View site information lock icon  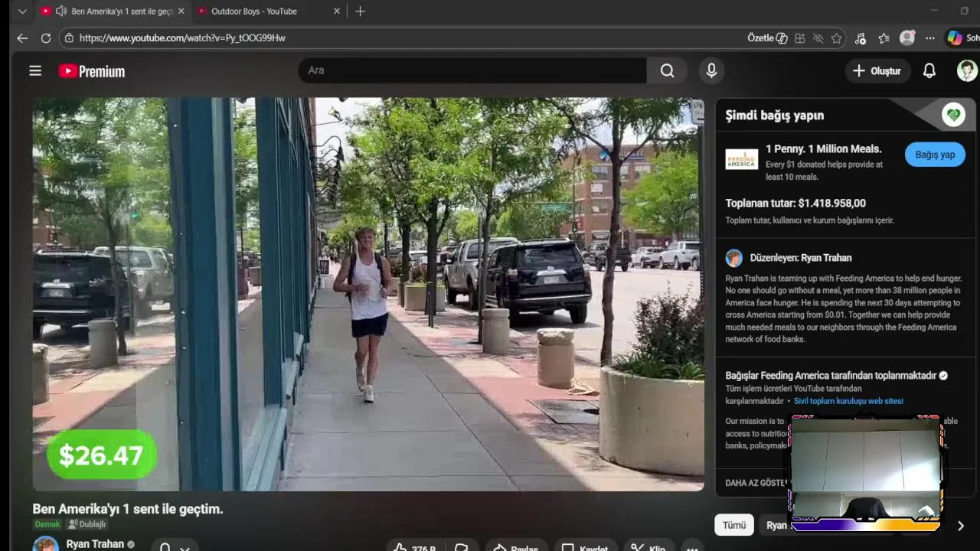point(69,37)
